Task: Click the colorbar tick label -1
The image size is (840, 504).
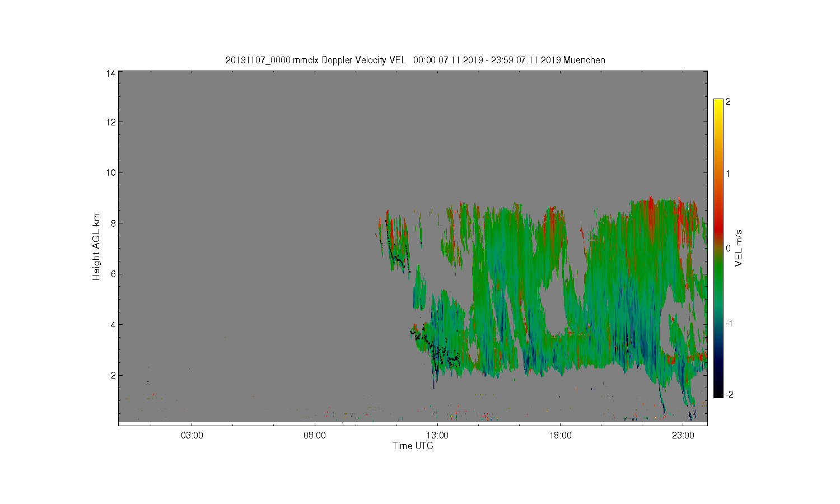Action: pos(729,324)
